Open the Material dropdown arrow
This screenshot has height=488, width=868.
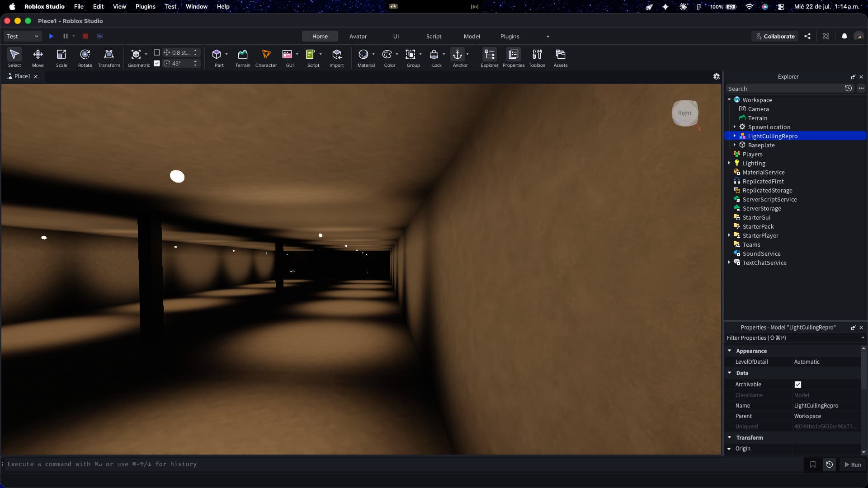click(x=373, y=54)
